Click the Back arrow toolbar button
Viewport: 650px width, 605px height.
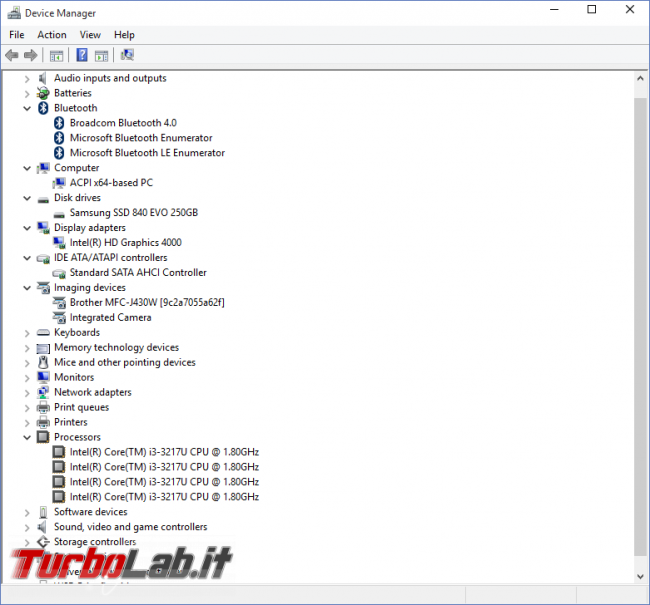(x=12, y=55)
